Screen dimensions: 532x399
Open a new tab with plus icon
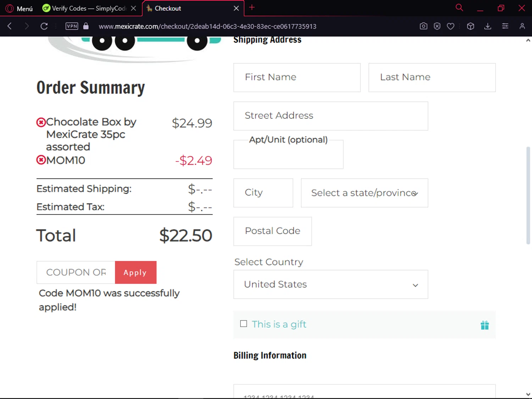pyautogui.click(x=252, y=7)
